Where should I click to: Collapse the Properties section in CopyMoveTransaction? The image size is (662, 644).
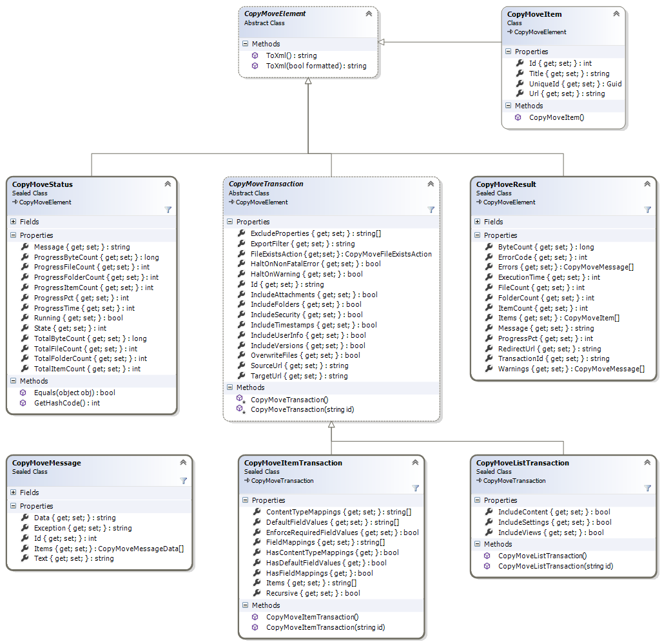pyautogui.click(x=230, y=222)
